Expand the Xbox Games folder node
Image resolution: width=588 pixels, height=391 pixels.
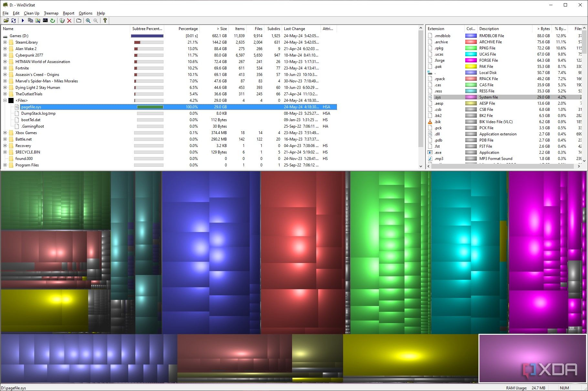click(5, 133)
